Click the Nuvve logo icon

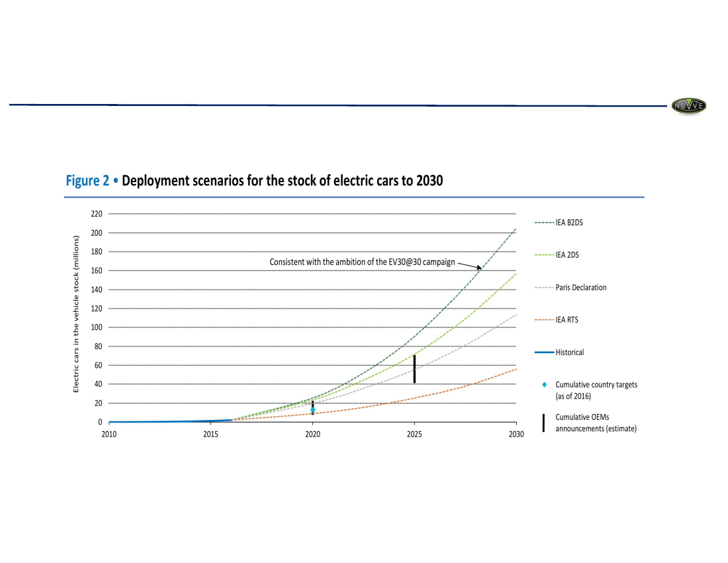(x=688, y=106)
